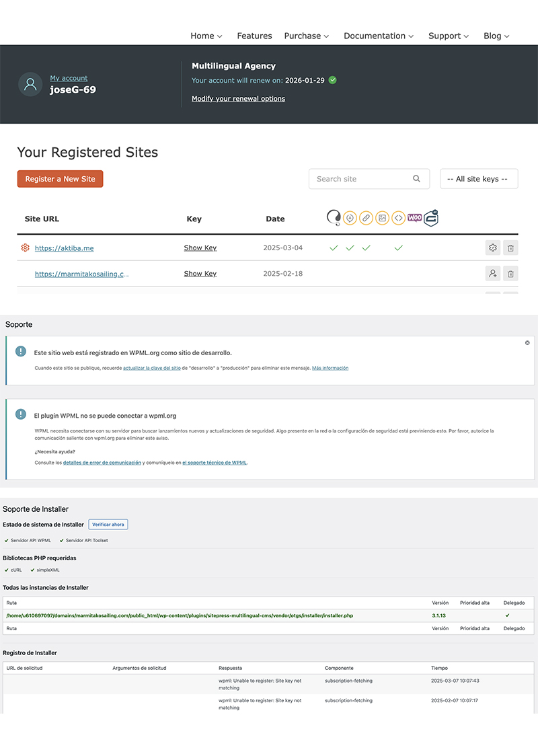Open settings gear button for aktiba.me row
Image resolution: width=538 pixels, height=756 pixels.
coord(493,248)
